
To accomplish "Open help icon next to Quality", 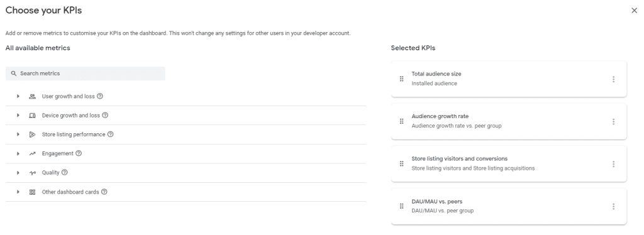I will pos(65,173).
